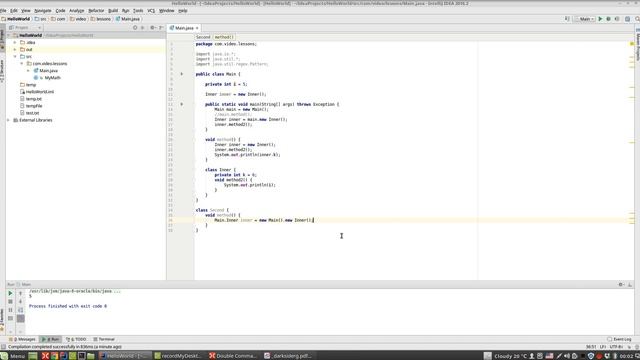Switch to the TODO tool window tab
The image size is (640, 360).
click(x=76, y=339)
